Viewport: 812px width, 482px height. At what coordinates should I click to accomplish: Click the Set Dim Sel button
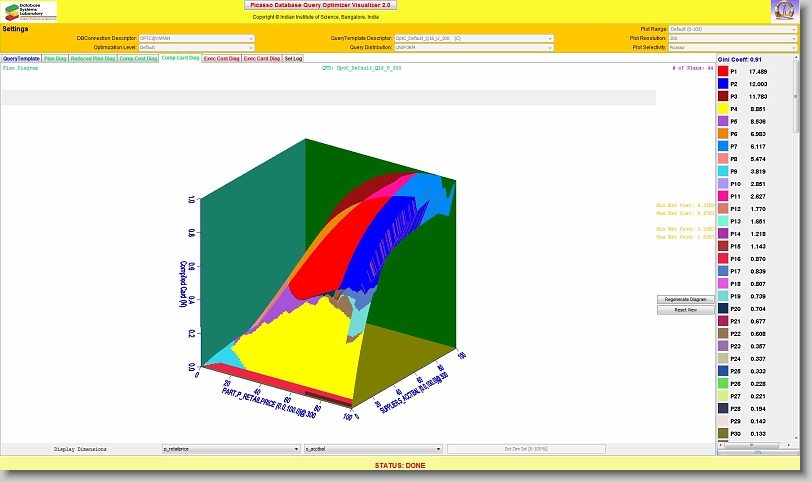[526, 450]
